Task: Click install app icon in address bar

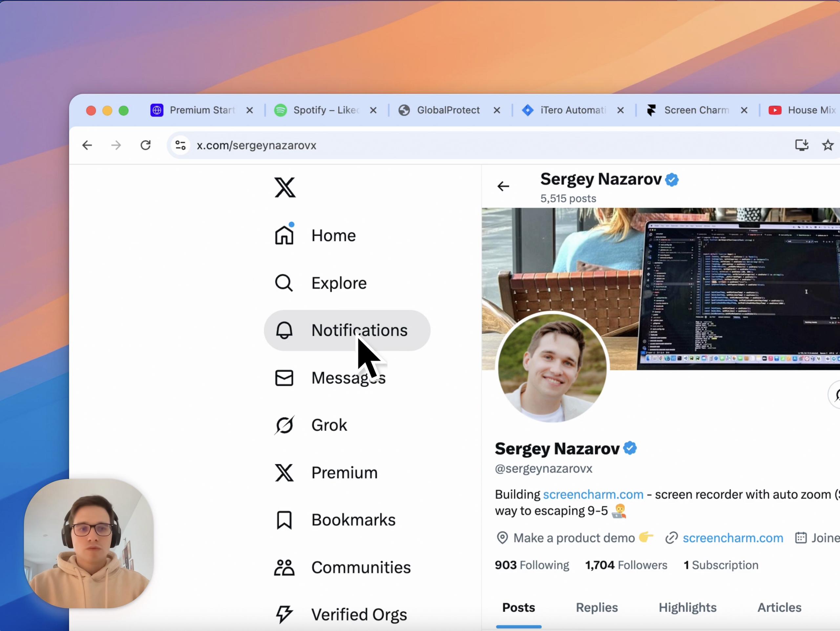Action: 801,145
